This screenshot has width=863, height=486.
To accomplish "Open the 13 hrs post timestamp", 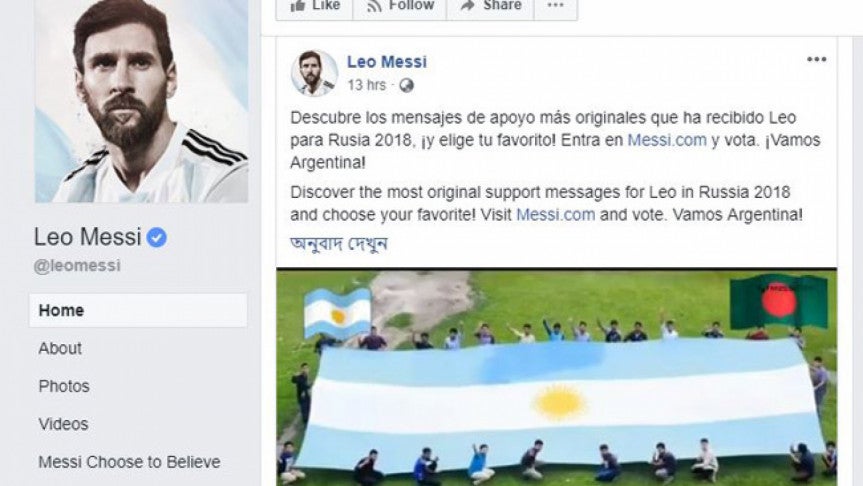I will pos(367,85).
